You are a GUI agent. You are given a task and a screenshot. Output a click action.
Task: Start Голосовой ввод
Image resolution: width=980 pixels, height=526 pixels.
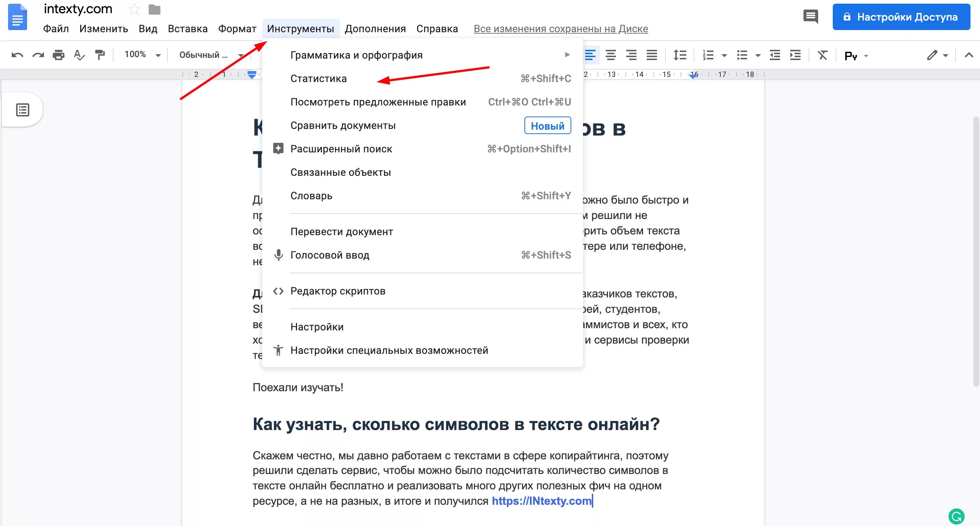[422, 255]
